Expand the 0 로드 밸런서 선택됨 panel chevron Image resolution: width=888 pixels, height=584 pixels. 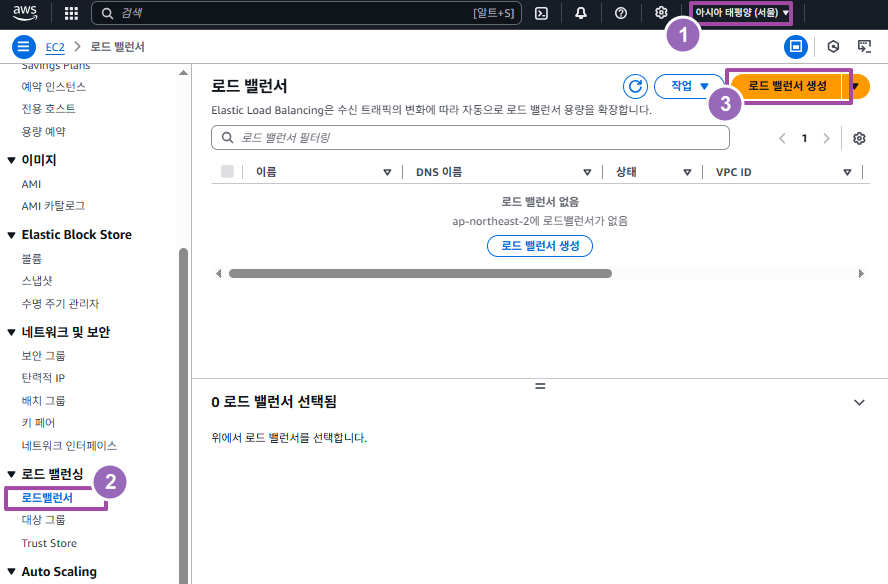(x=859, y=402)
